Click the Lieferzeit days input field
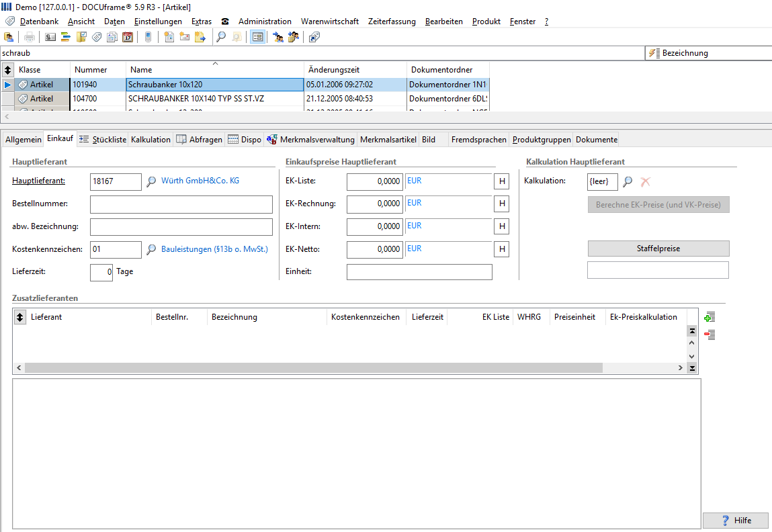 click(101, 272)
